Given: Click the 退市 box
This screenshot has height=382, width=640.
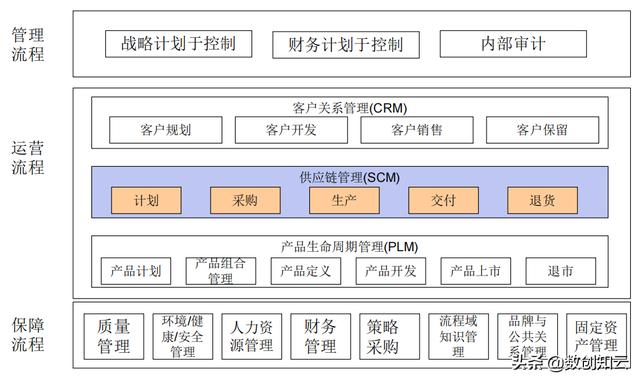Looking at the screenshot, I should click(x=560, y=271).
